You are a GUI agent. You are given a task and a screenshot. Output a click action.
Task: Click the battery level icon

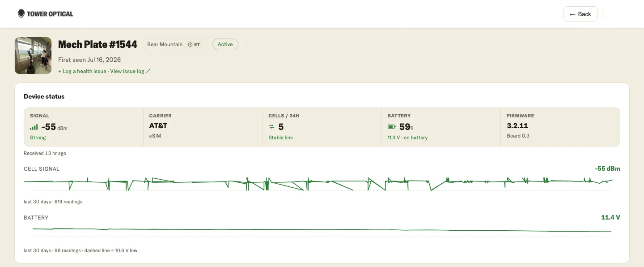[x=392, y=127]
